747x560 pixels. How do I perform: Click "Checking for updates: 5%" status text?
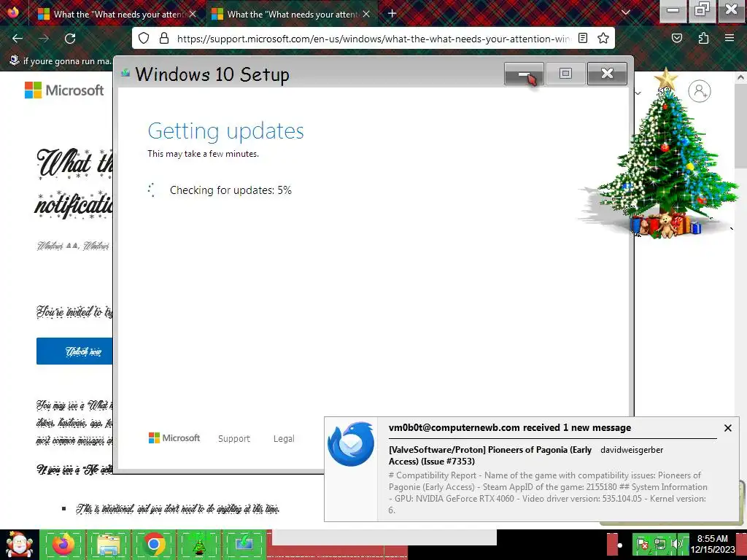tap(231, 190)
